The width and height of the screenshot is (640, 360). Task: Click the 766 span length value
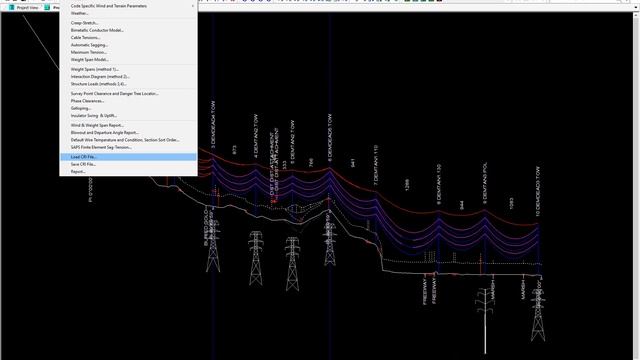[x=311, y=162]
